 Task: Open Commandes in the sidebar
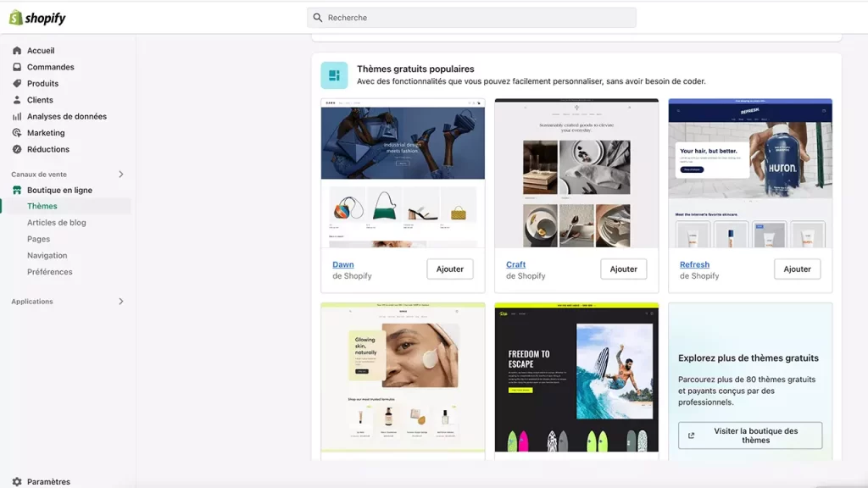pos(50,67)
